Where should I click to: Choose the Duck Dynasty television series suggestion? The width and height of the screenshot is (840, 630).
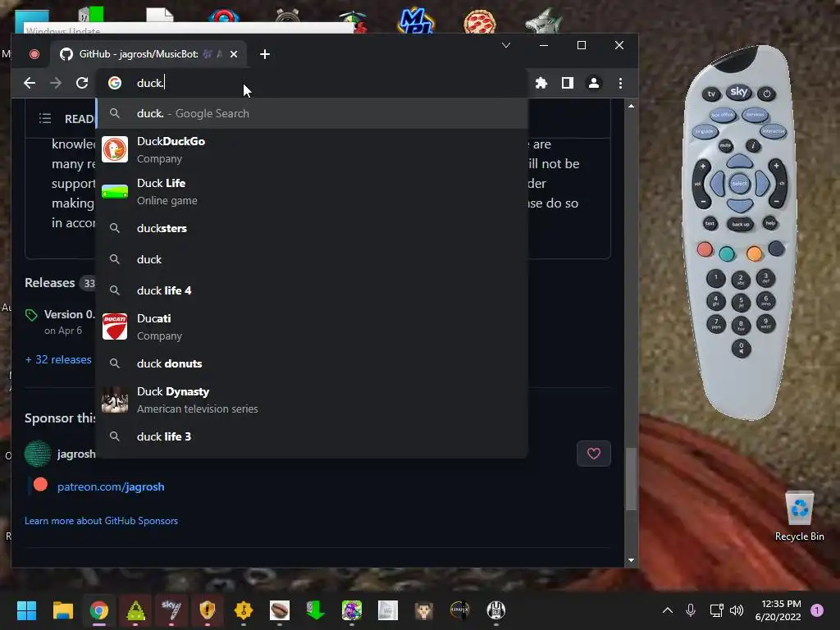click(312, 399)
